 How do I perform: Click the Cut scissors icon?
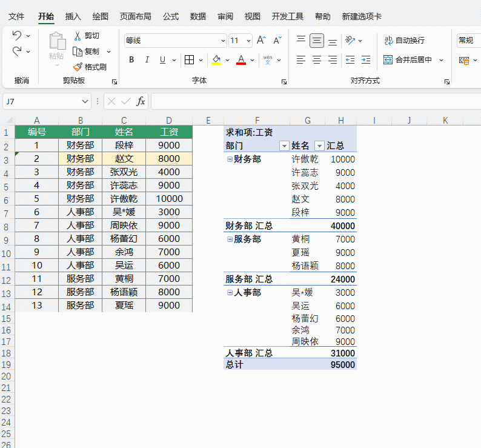tap(78, 36)
